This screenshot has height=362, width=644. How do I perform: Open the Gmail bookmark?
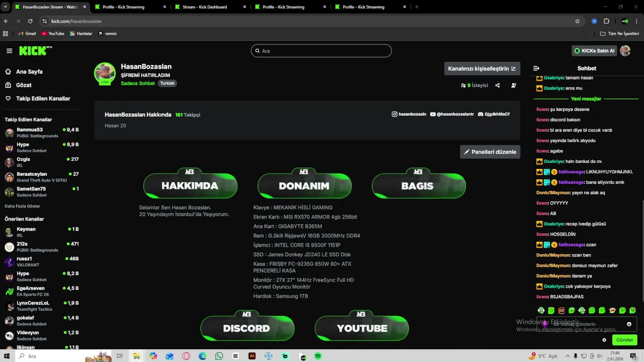[27, 34]
